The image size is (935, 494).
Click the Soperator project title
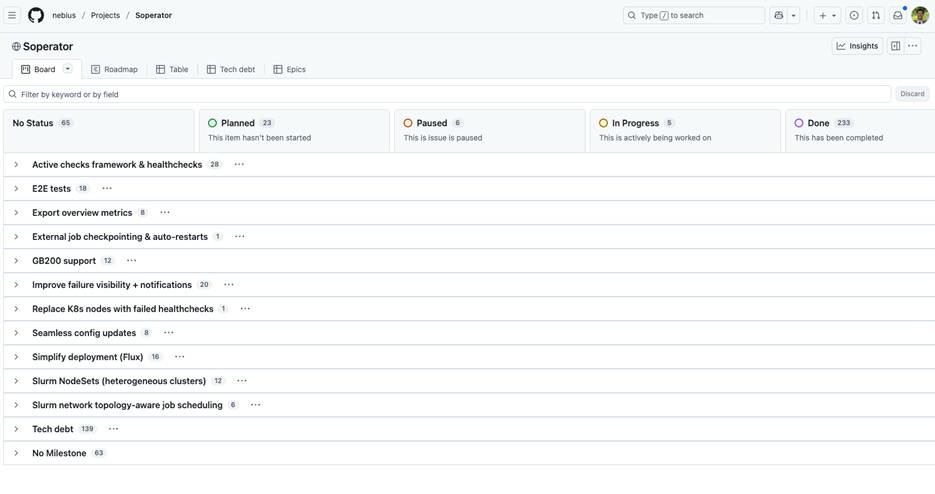[48, 47]
